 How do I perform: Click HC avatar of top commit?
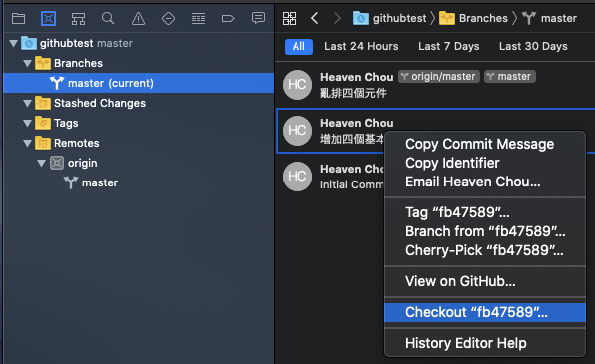click(x=297, y=85)
